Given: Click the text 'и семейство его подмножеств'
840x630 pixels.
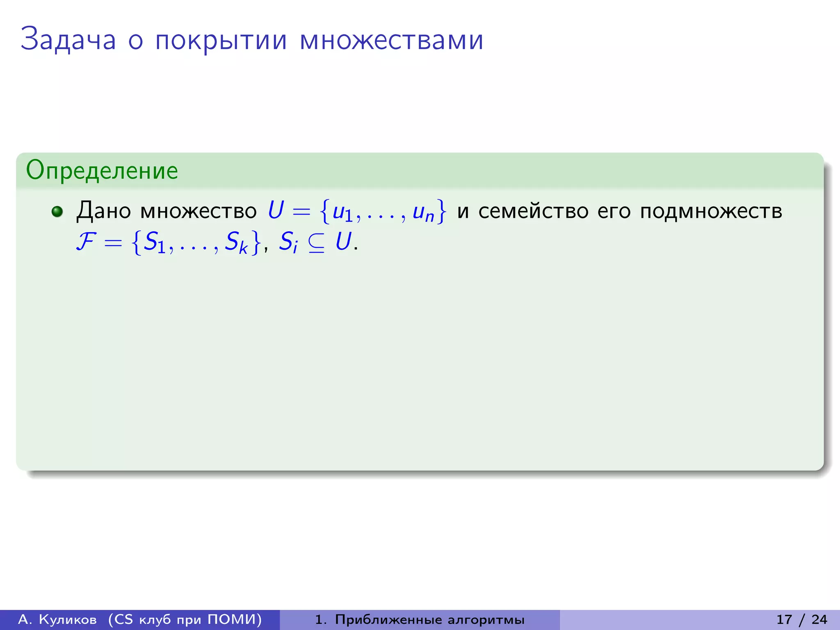Looking at the screenshot, I should 620,212.
